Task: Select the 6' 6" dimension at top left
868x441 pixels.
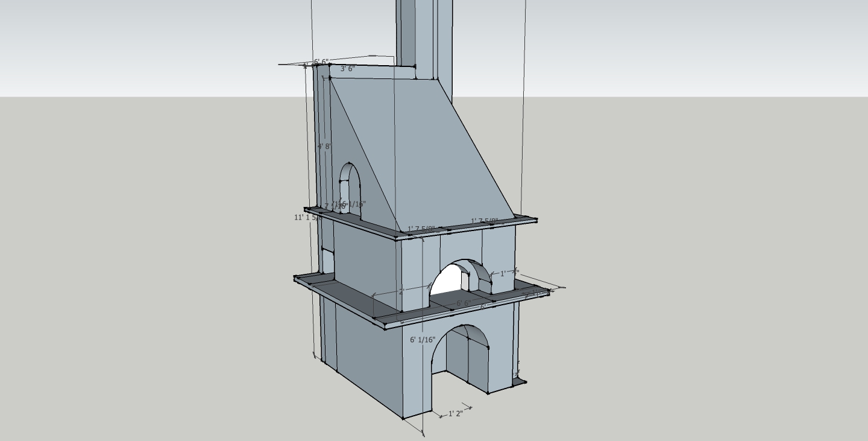Action: 322,60
